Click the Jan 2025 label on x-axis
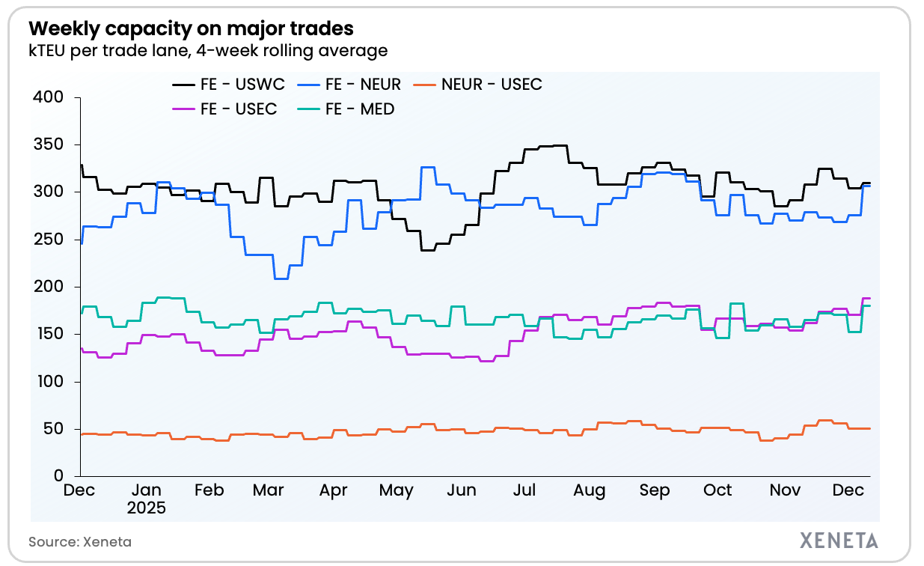 147,498
